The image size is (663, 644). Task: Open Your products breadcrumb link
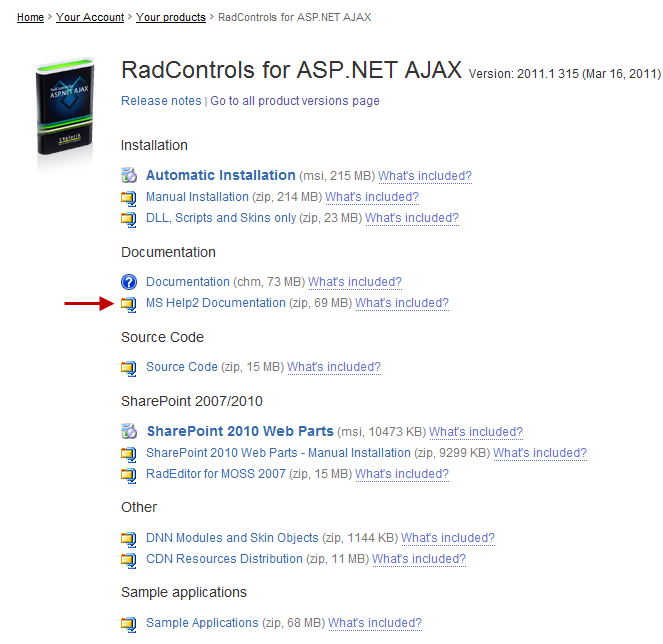171,17
